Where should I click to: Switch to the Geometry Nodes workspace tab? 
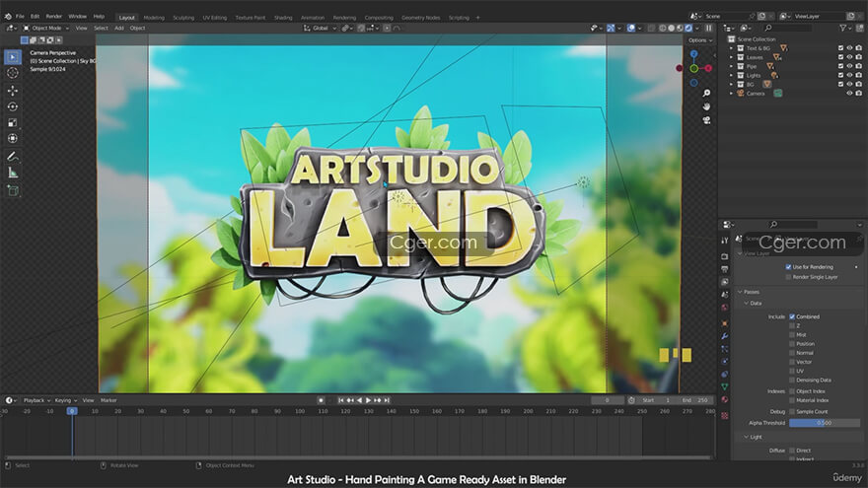[421, 18]
